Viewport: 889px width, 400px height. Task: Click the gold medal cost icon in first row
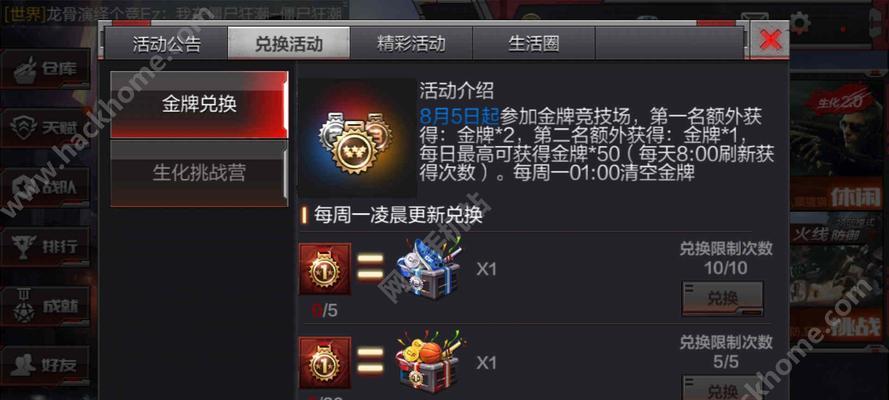click(325, 269)
